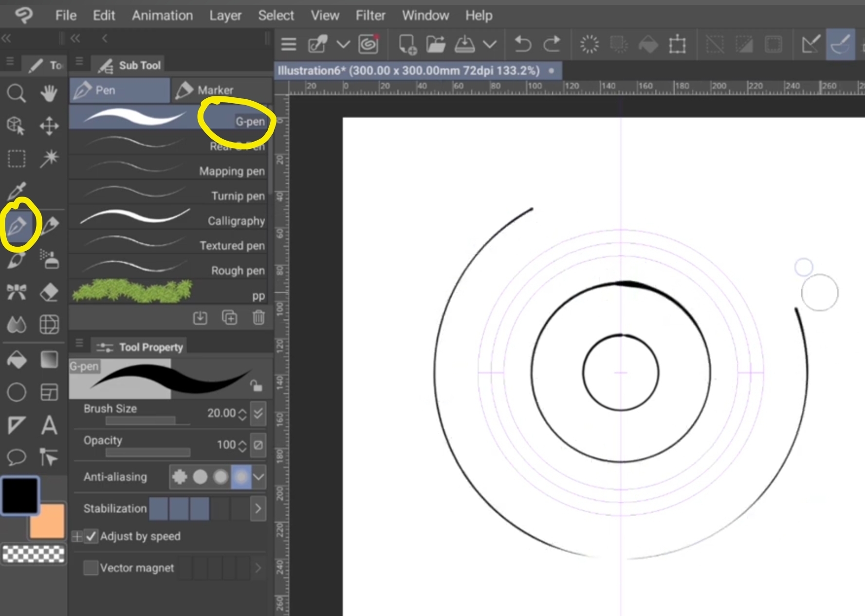Expand the Anti-aliasing dropdown arrow
This screenshot has height=616, width=865.
[x=259, y=477]
